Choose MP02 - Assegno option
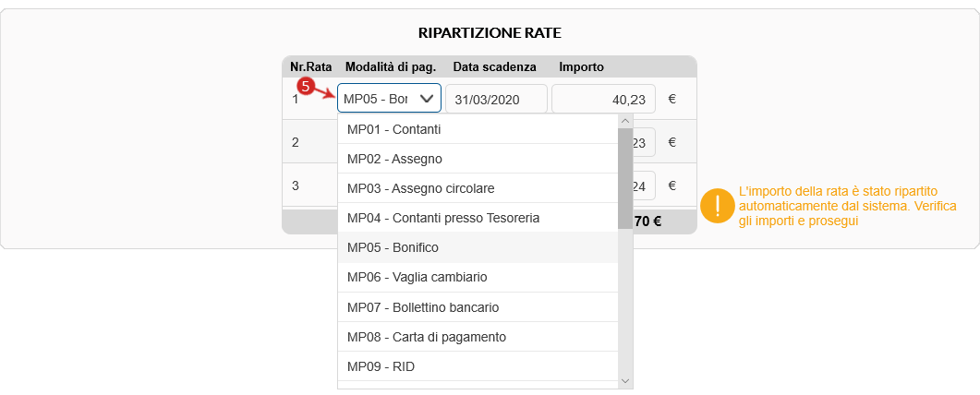 (x=478, y=159)
